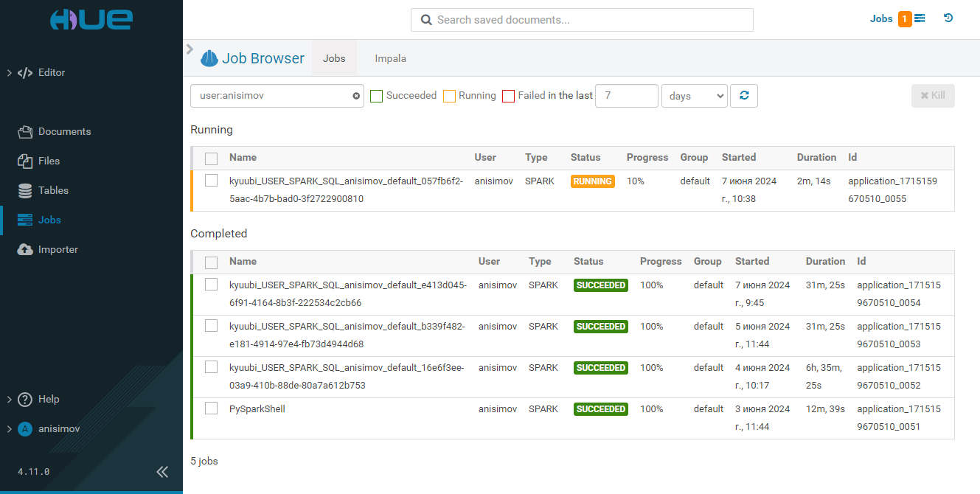
Task: Click the last 7 number field
Action: tap(626, 96)
